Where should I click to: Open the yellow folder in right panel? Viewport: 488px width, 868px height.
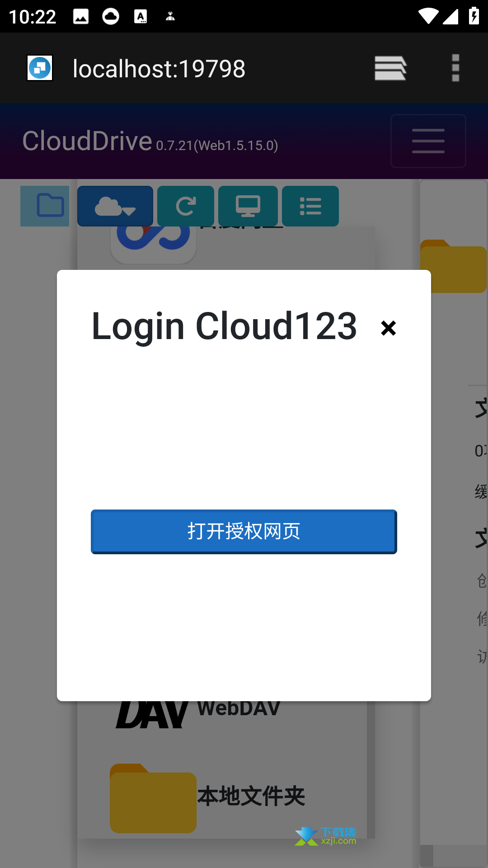click(x=453, y=266)
